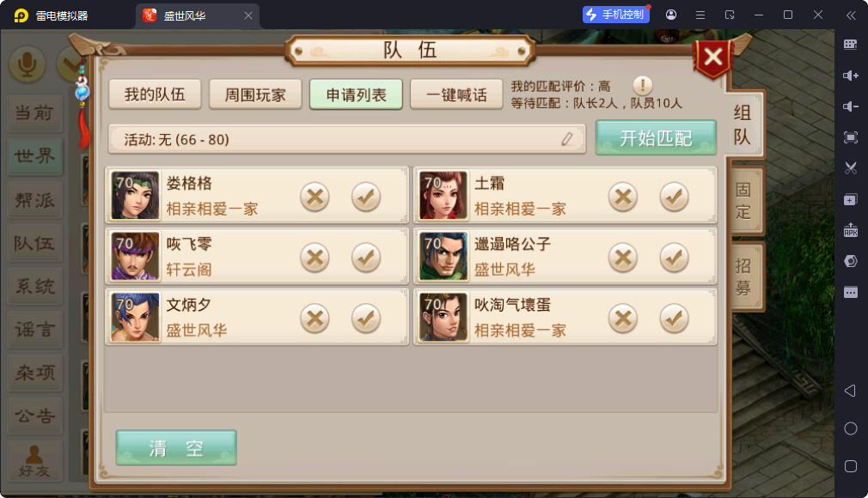Screen dimensions: 868x498
Task: Click the 开始匹配 button
Action: [x=656, y=138]
